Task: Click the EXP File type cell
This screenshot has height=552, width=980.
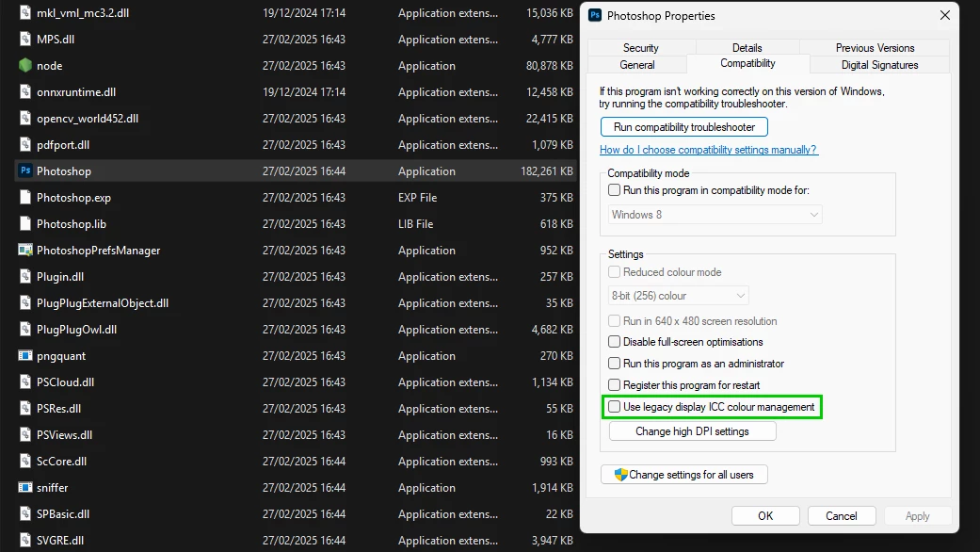Action: [417, 198]
